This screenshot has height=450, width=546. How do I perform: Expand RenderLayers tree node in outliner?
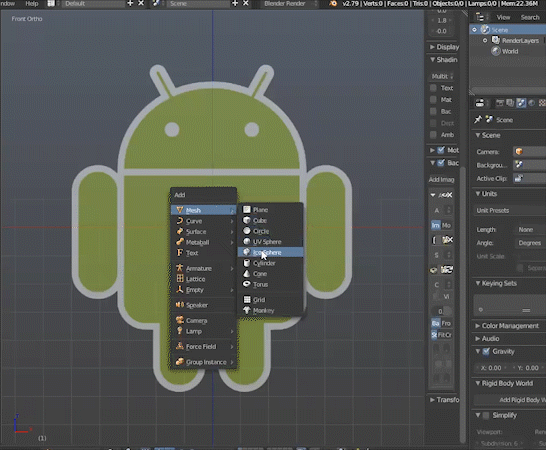(x=485, y=40)
